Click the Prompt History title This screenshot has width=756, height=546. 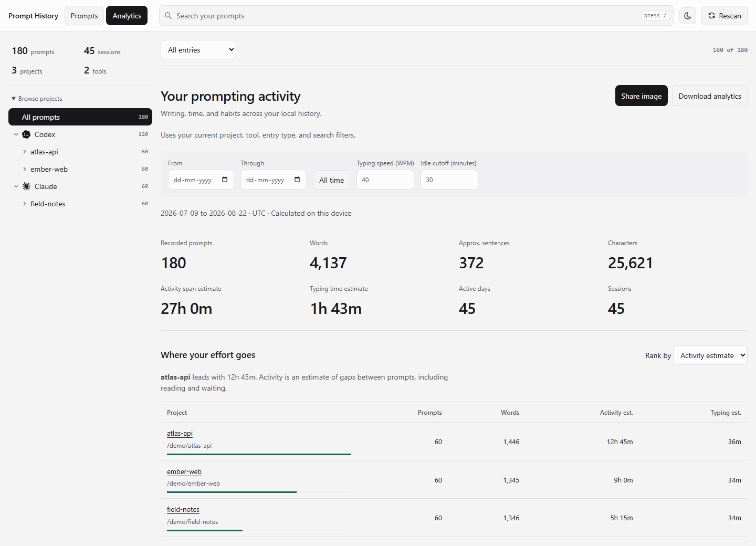(x=34, y=16)
